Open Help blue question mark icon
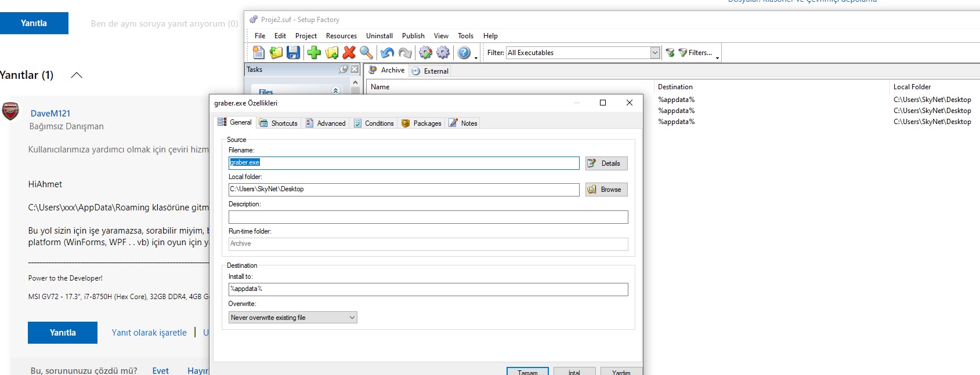This screenshot has width=980, height=375. (464, 53)
